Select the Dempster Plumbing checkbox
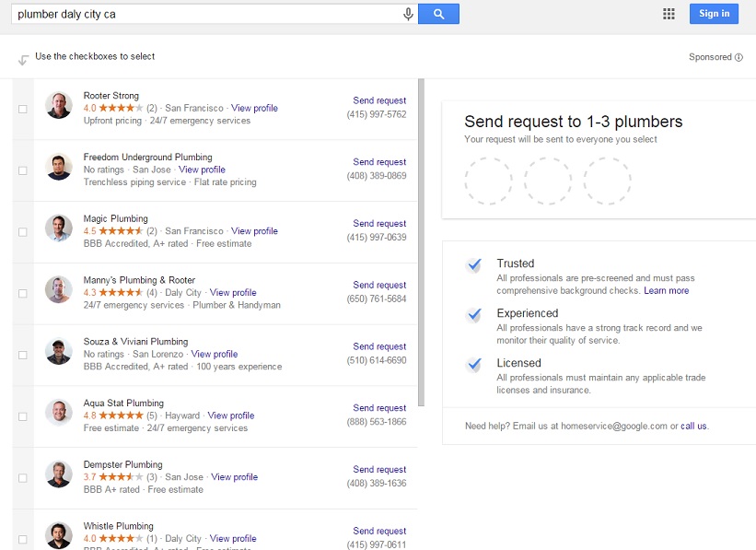 [23, 478]
